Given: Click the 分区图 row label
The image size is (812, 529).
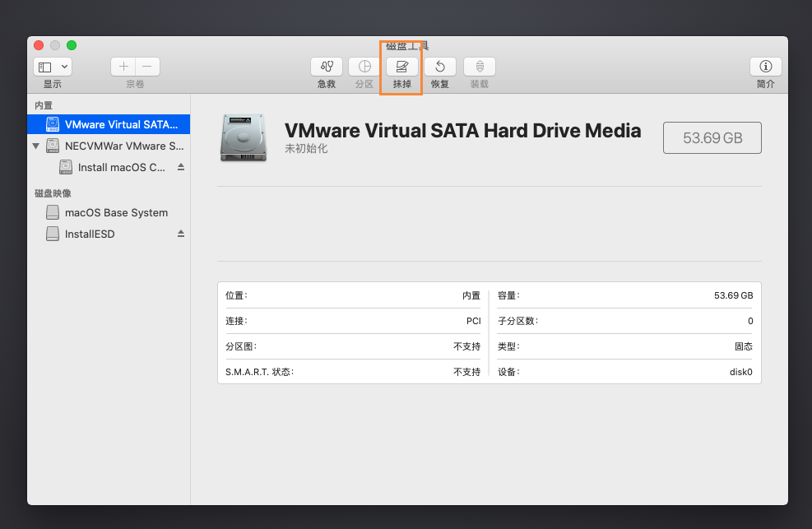Looking at the screenshot, I should 241,346.
